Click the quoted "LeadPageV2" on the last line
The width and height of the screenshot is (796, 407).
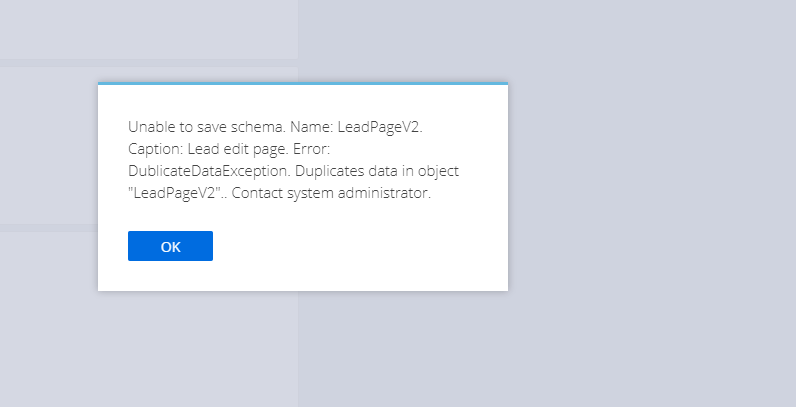click(x=174, y=193)
